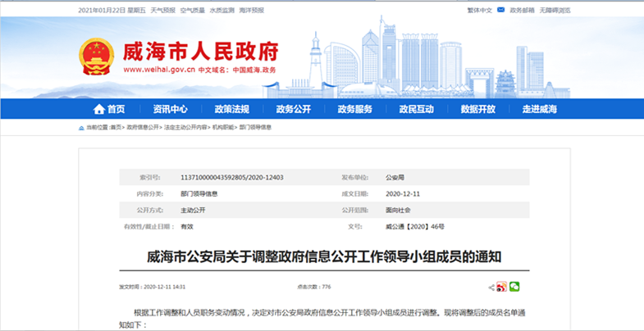Image resolution: width=644 pixels, height=331 pixels.
Task: Click the breadcrumb location icon before 当前位置
Action: [x=80, y=128]
